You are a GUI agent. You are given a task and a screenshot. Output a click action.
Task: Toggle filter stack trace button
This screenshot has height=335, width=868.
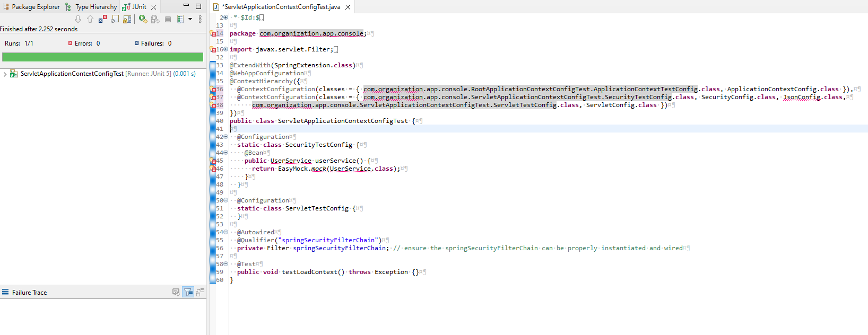click(188, 292)
